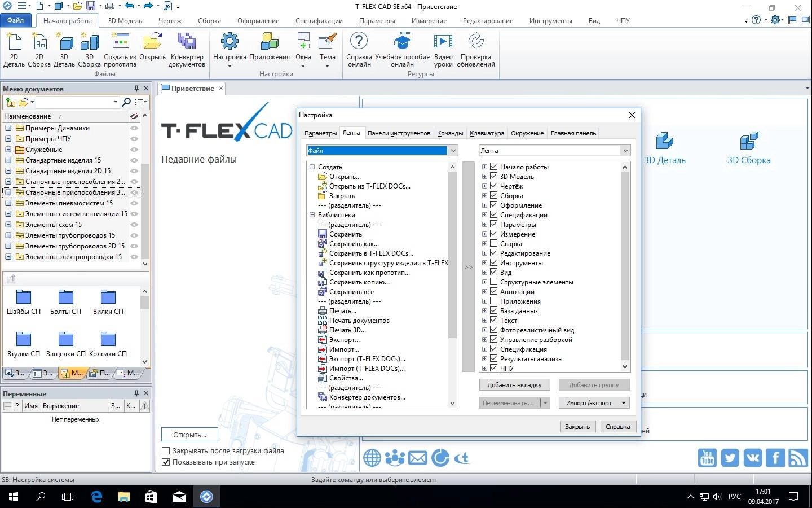Open the 3D Модель ribbon tab
This screenshot has height=508, width=812.
pyautogui.click(x=125, y=21)
